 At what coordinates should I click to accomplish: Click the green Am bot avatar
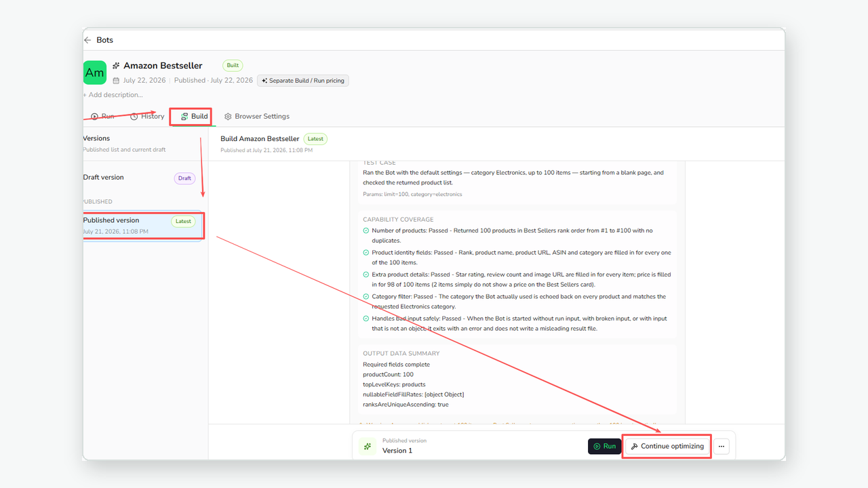click(x=95, y=73)
